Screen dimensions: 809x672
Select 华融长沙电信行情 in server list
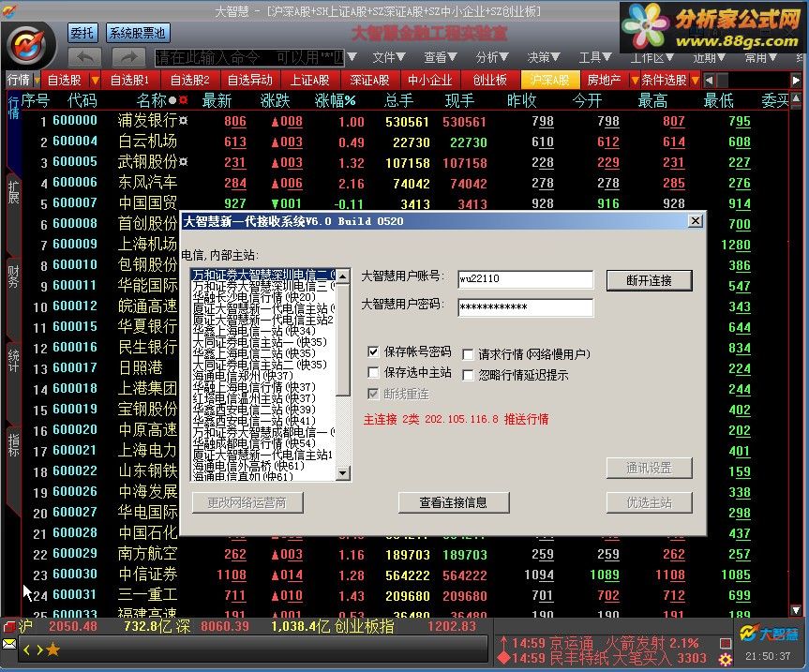click(x=263, y=297)
